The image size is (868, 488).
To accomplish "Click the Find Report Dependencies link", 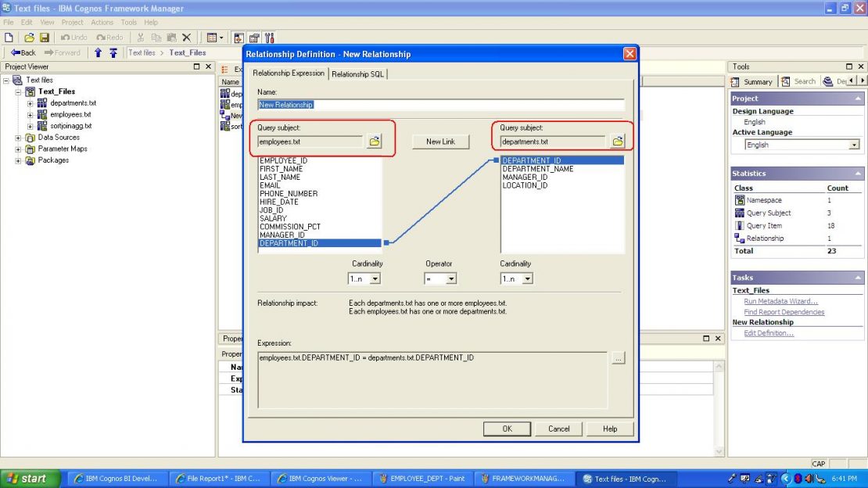I will tap(784, 312).
